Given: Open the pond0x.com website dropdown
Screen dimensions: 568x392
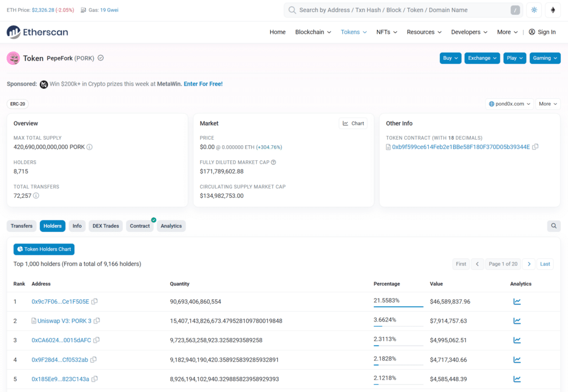Looking at the screenshot, I should pyautogui.click(x=509, y=104).
